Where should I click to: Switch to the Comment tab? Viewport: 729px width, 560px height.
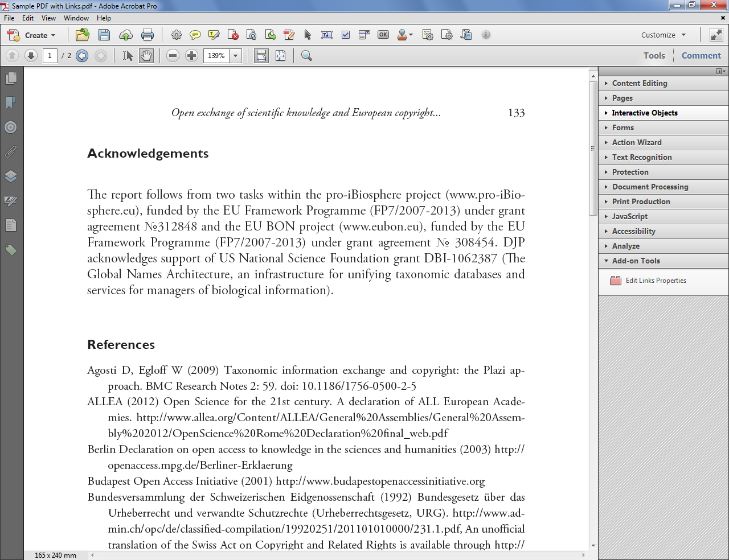point(701,55)
